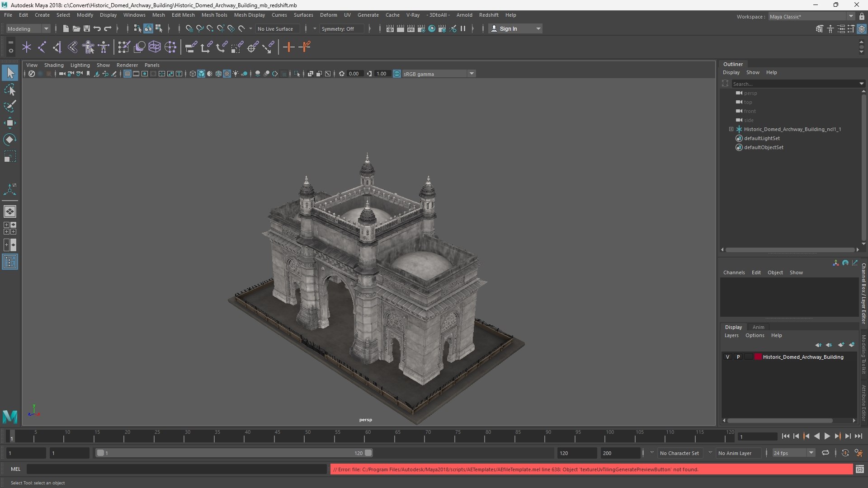Create a new scene

(x=66, y=28)
